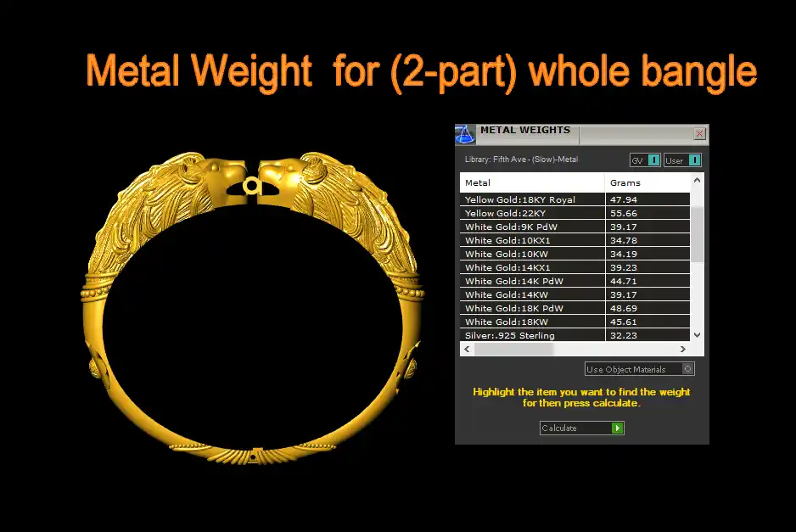Click the Library: Fifth Ave - (Slow)-Metal label
This screenshot has height=532, width=796.
pyautogui.click(x=521, y=160)
